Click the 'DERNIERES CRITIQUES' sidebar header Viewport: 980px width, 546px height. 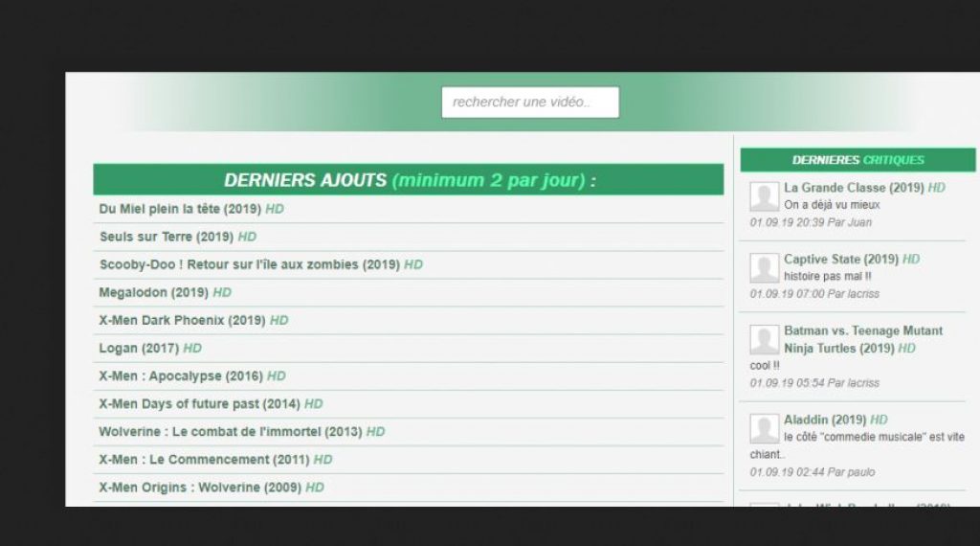pyautogui.click(x=857, y=160)
